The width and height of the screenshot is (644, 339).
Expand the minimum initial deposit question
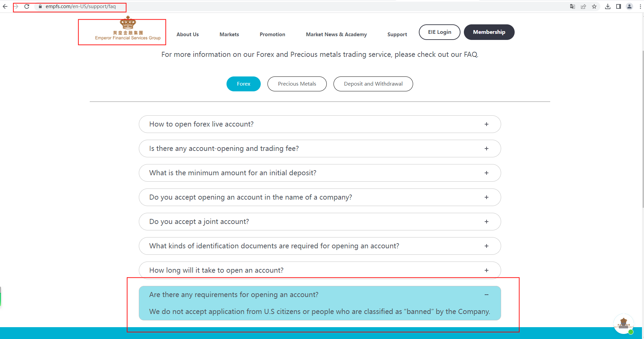coord(320,173)
